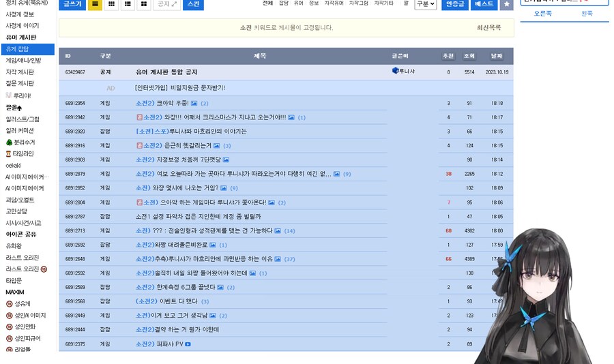
Task: Click the recycle icon next to 분리수거
Action: click(10, 142)
